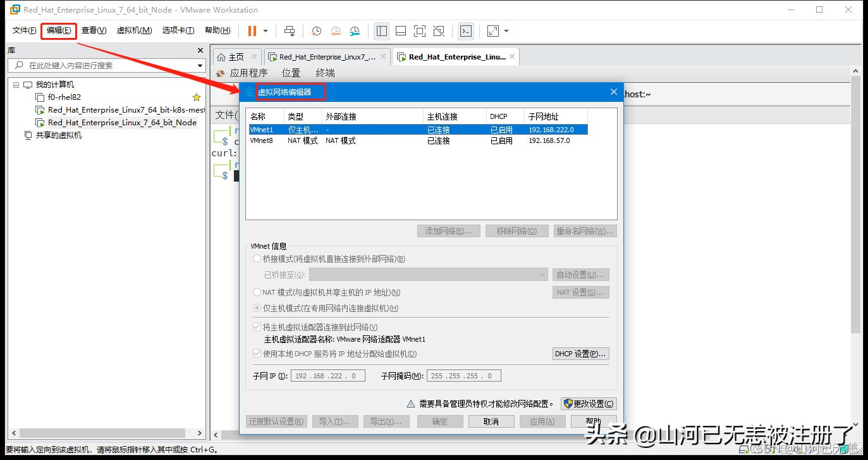Image resolution: width=868 pixels, height=460 pixels.
Task: Click the 导出 button
Action: pos(386,421)
